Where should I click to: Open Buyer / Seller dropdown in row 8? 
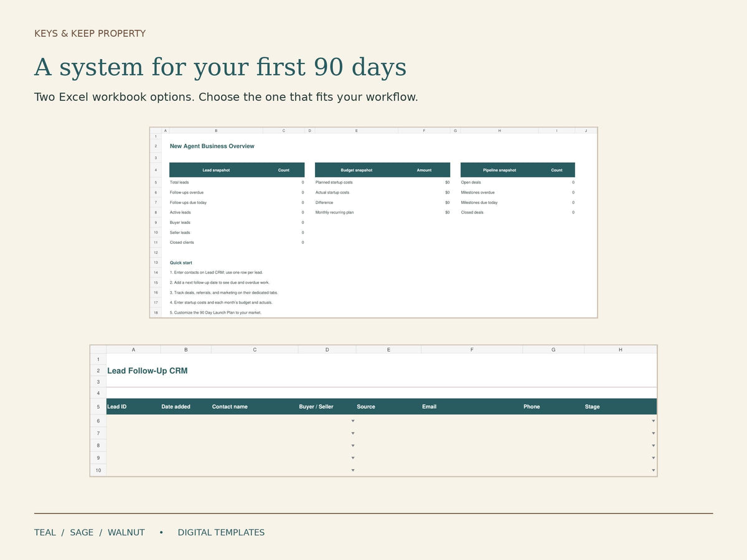353,446
